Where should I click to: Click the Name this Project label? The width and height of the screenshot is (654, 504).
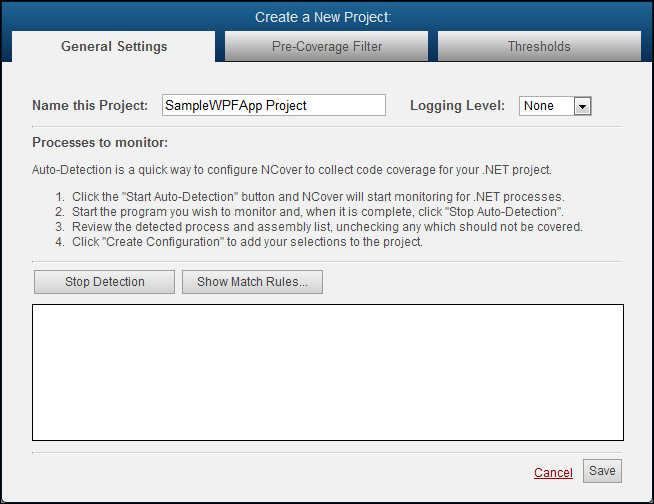coord(90,106)
